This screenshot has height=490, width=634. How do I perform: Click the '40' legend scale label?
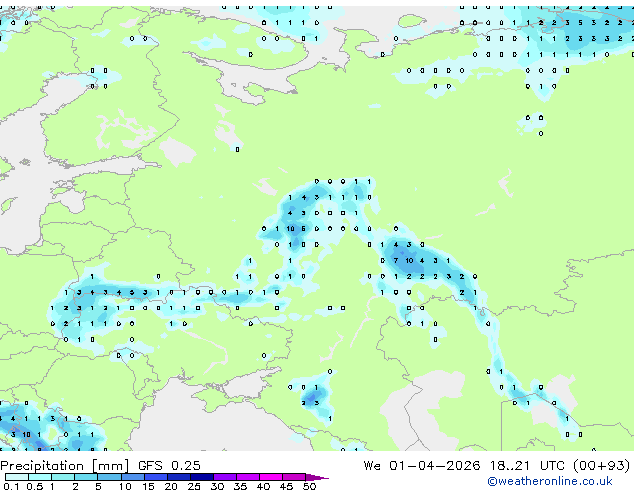[x=263, y=486]
